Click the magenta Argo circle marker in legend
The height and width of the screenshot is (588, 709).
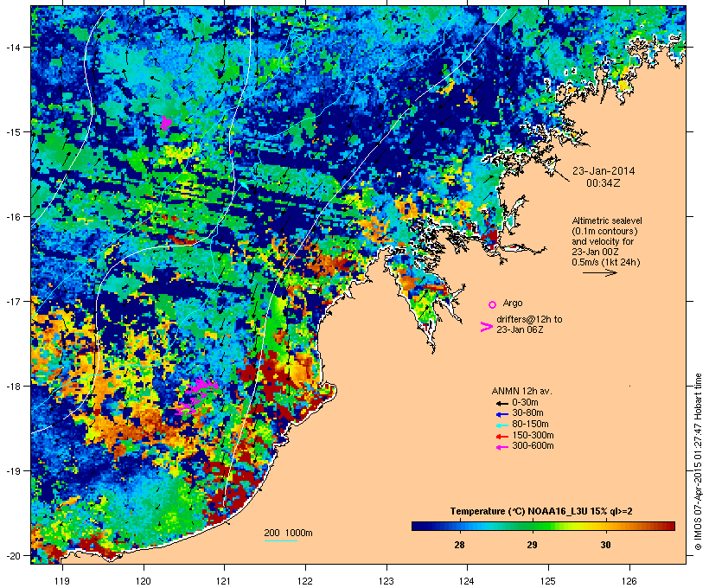pos(493,304)
